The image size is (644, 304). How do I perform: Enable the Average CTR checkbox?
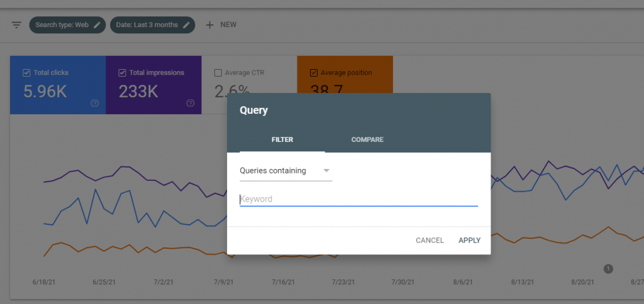[x=218, y=73]
